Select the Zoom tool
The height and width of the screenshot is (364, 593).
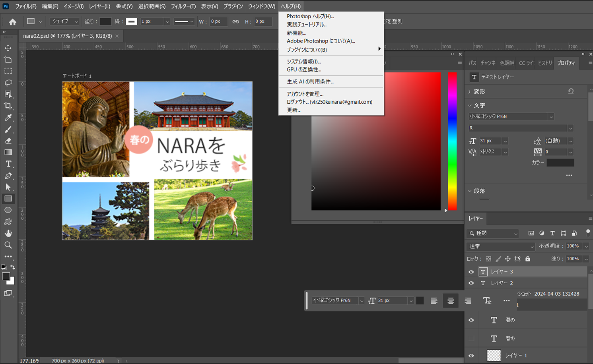pos(8,245)
